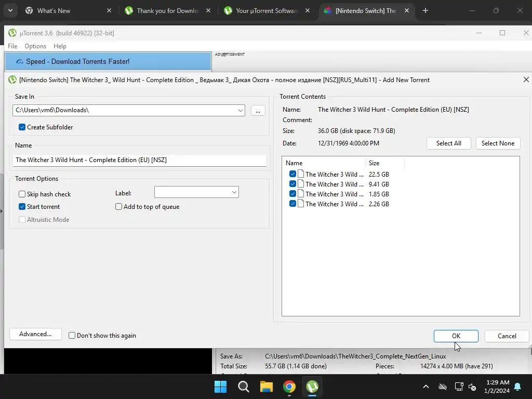The image size is (532, 399).
Task: Click the Cancel button
Action: pyautogui.click(x=507, y=336)
